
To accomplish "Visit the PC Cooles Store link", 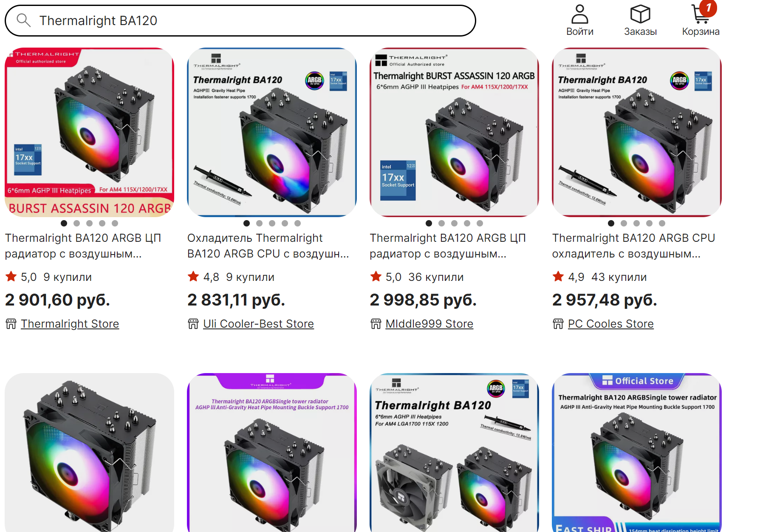I will click(611, 324).
